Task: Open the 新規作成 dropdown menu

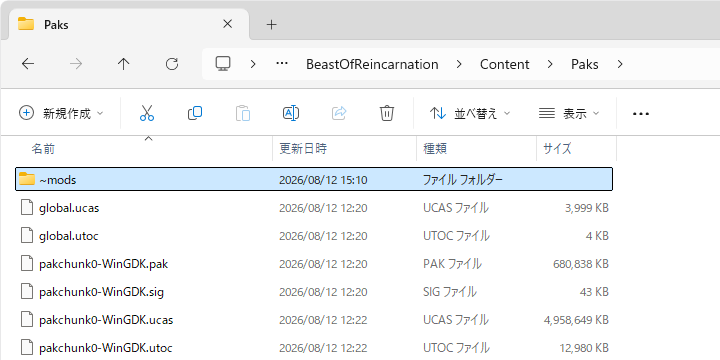Action: click(61, 113)
